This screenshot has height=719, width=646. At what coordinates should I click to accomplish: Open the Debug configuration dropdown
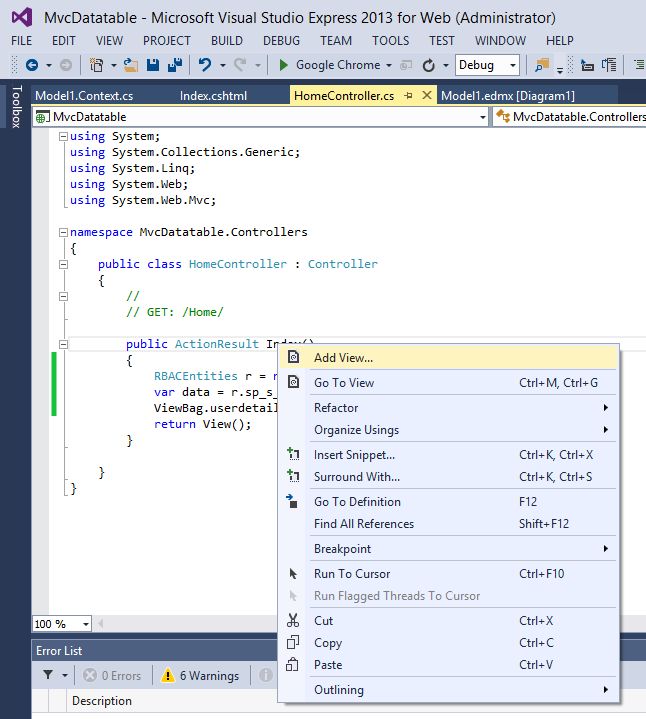pyautogui.click(x=512, y=65)
